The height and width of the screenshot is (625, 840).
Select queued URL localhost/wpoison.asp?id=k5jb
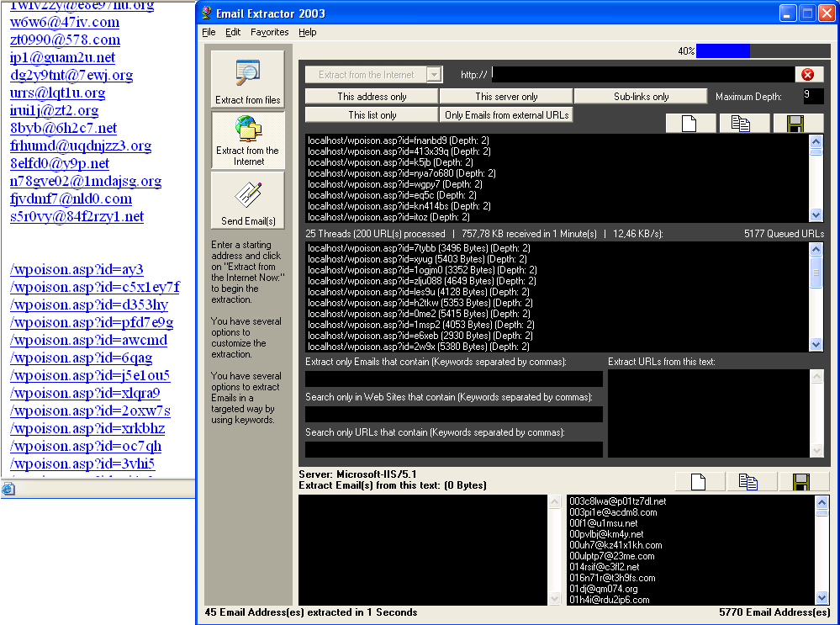pos(390,162)
